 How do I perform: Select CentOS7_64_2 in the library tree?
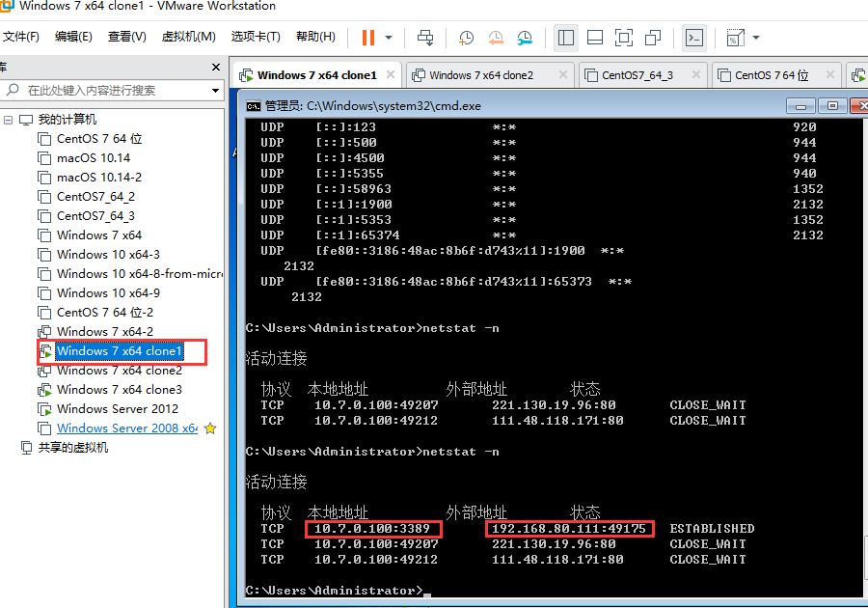coord(95,197)
